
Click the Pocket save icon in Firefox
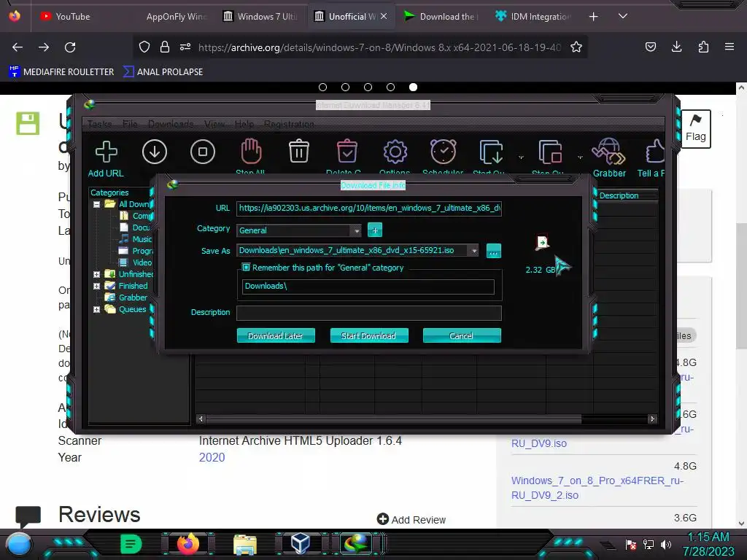pyautogui.click(x=650, y=47)
